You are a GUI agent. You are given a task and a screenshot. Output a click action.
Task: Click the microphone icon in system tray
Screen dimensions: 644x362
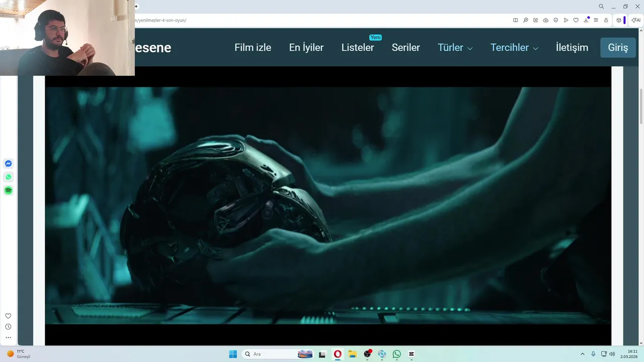(593, 354)
